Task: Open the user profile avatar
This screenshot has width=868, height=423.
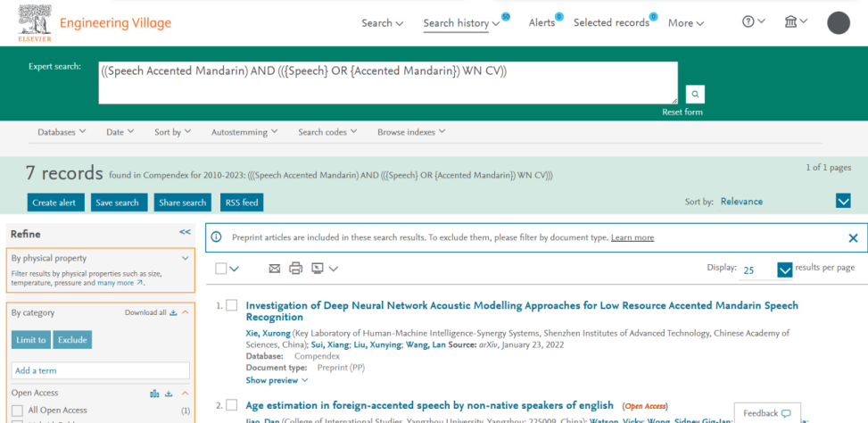Action: click(x=838, y=22)
